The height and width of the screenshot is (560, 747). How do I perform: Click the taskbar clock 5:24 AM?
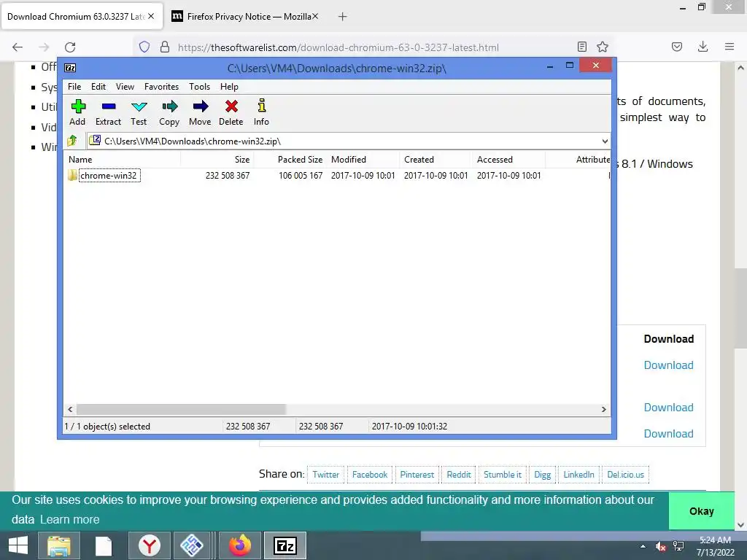coord(715,540)
